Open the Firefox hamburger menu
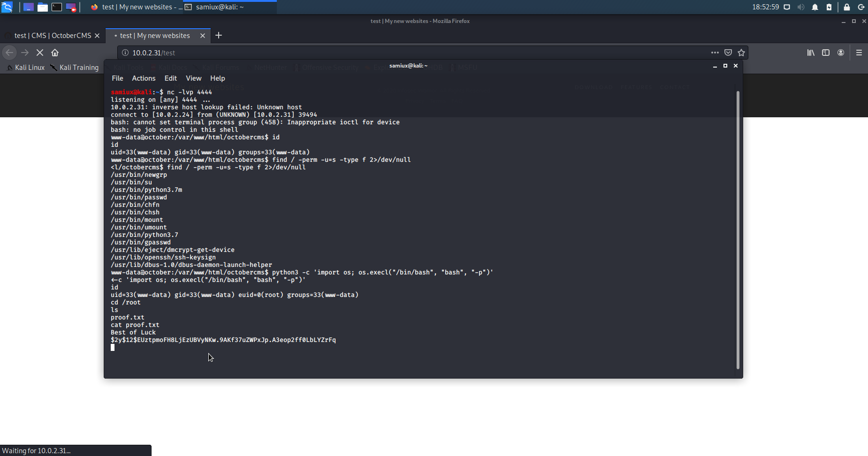Viewport: 868px width, 456px height. (859, 53)
